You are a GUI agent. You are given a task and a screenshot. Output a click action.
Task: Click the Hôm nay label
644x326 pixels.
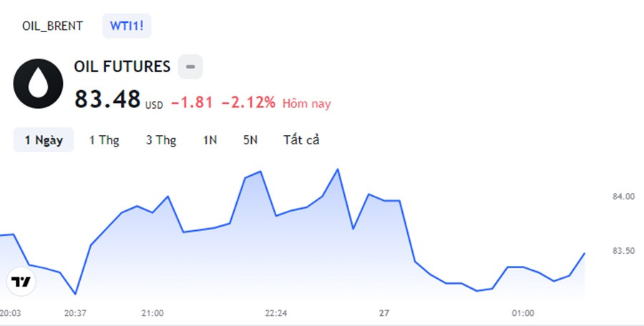[306, 104]
